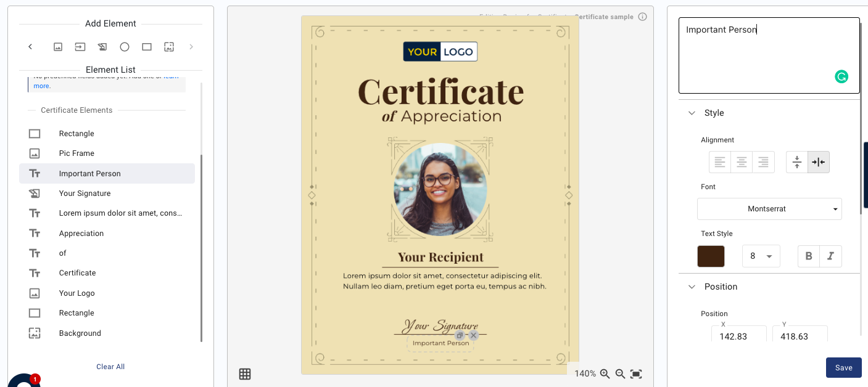Duplicate the selected Important Person text on canvas
This screenshot has width=868, height=387.
(460, 335)
